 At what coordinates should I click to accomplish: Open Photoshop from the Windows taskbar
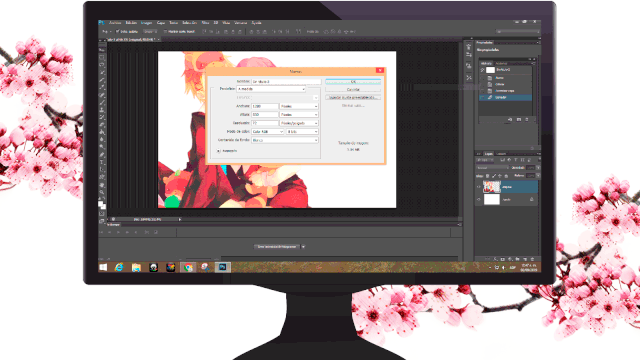pos(222,267)
